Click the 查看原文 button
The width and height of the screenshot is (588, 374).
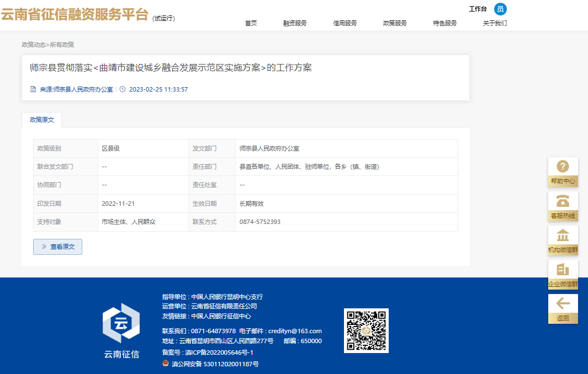57,247
